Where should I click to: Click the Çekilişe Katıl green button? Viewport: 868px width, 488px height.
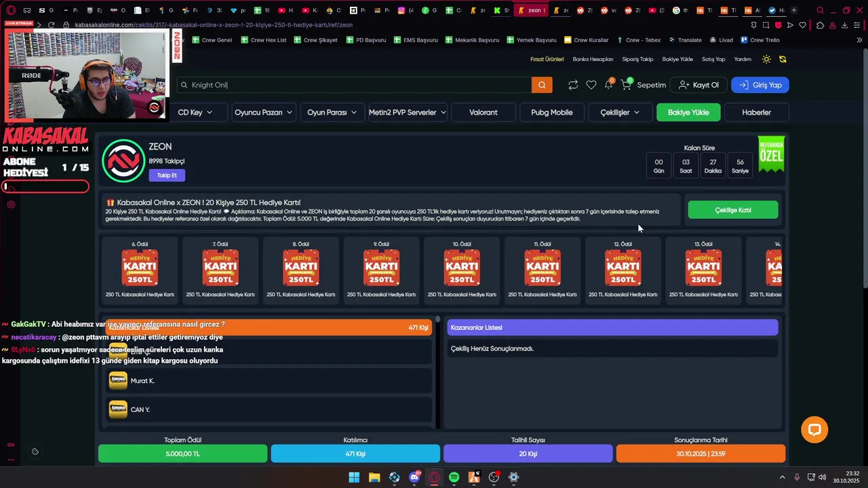coord(733,210)
